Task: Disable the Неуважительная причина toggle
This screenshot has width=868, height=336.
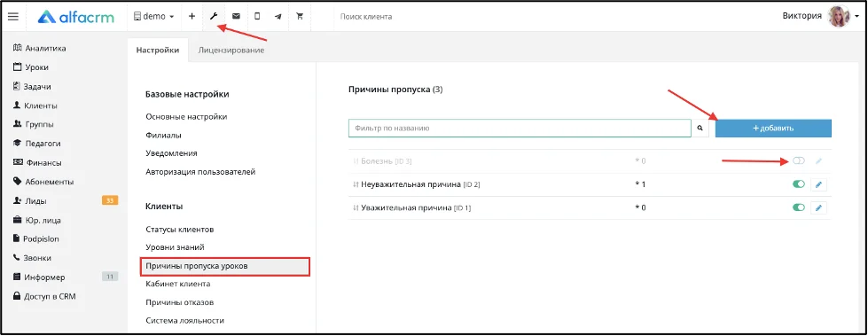Action: (x=799, y=184)
